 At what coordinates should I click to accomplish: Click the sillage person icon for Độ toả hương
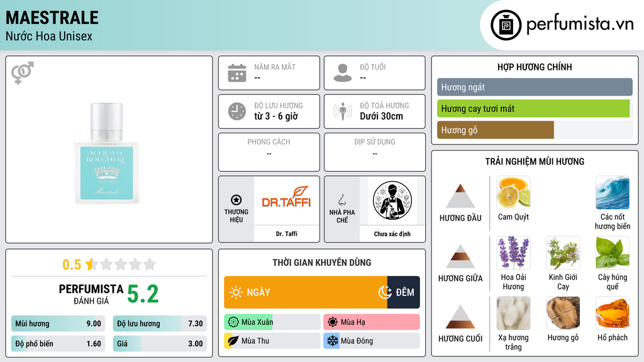click(x=343, y=111)
